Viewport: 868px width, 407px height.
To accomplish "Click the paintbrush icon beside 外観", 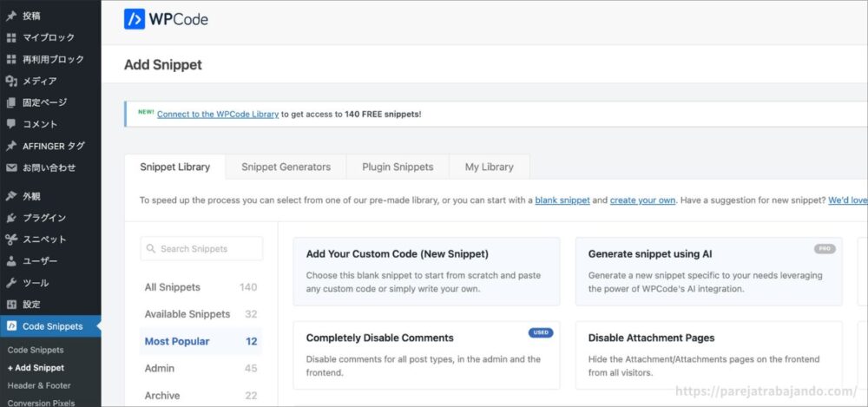I will (x=11, y=196).
